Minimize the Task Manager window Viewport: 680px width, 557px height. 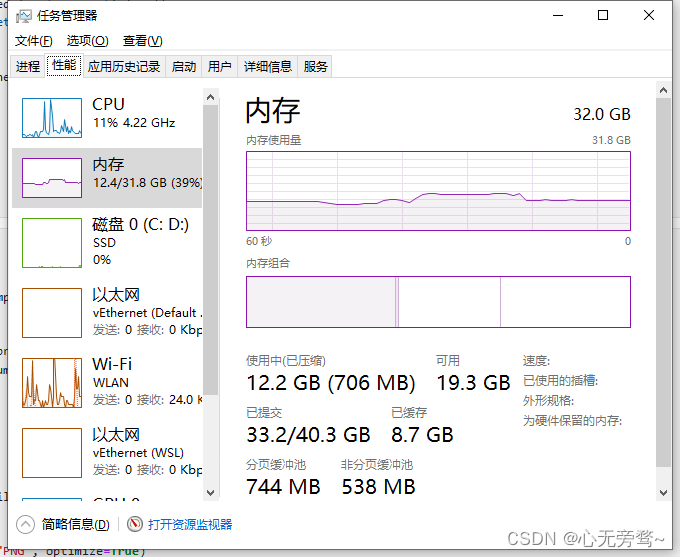pyautogui.click(x=558, y=16)
